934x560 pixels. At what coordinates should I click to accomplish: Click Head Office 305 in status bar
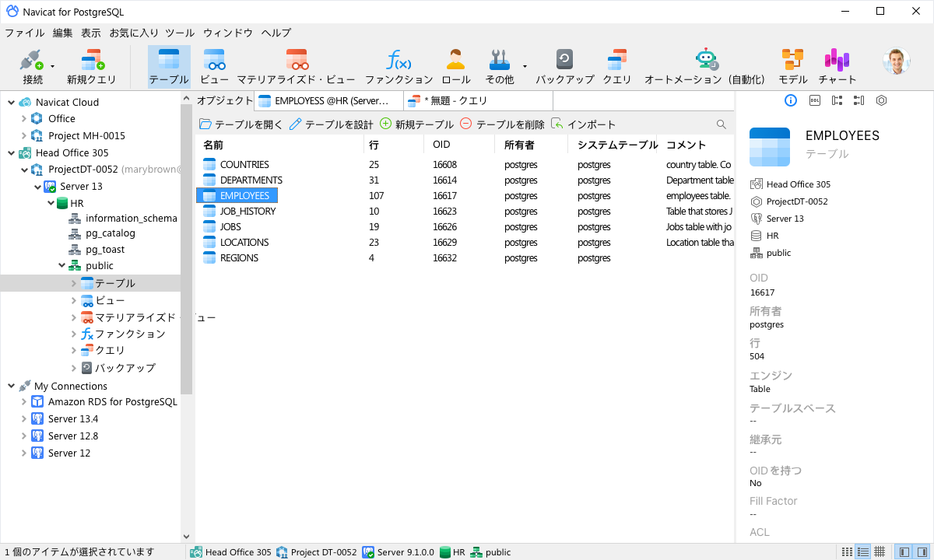[x=230, y=552]
